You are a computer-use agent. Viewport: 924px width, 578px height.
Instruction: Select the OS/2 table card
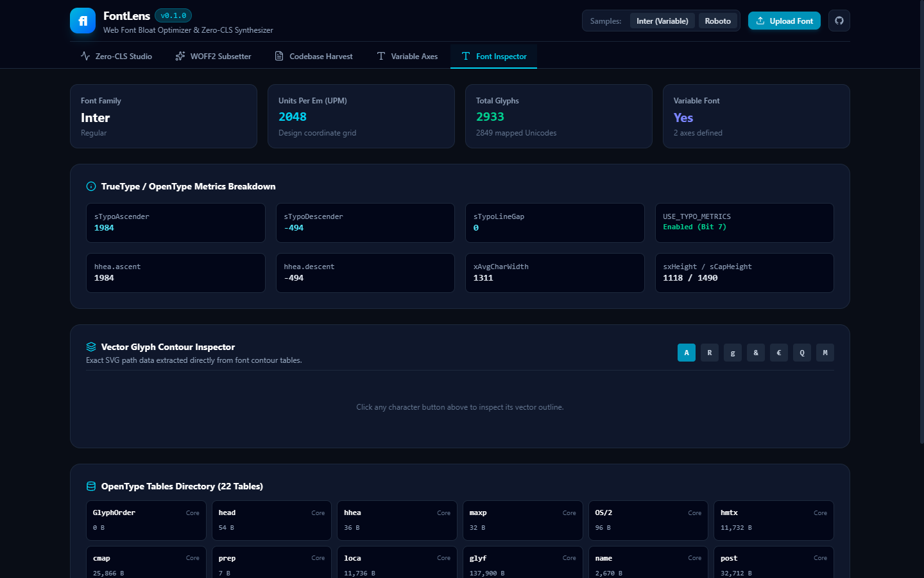pos(648,520)
